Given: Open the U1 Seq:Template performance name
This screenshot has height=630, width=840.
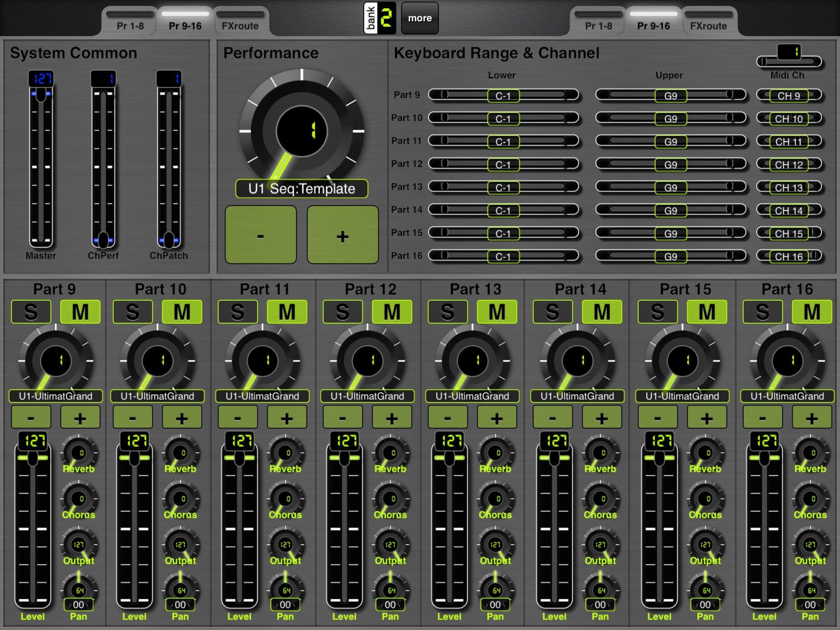Looking at the screenshot, I should [302, 189].
